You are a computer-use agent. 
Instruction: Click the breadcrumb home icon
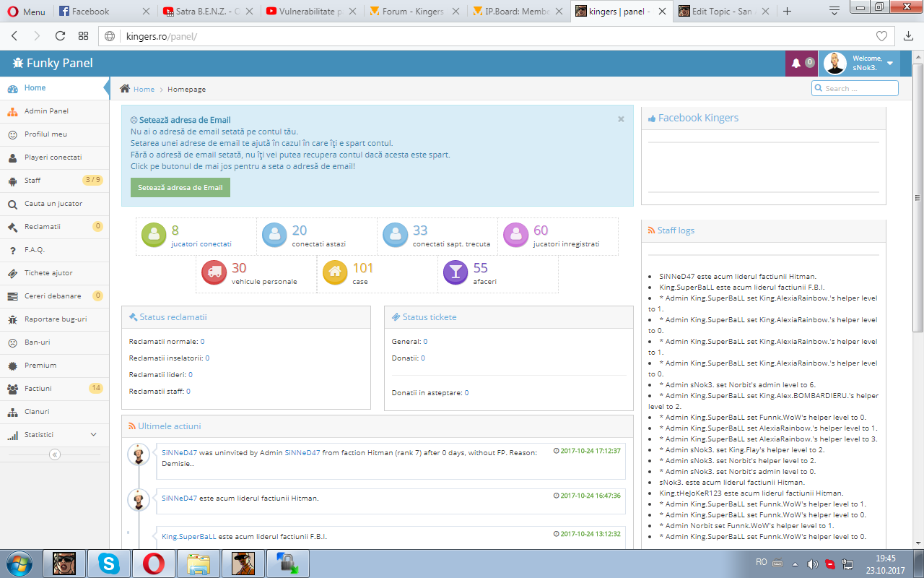pyautogui.click(x=125, y=89)
